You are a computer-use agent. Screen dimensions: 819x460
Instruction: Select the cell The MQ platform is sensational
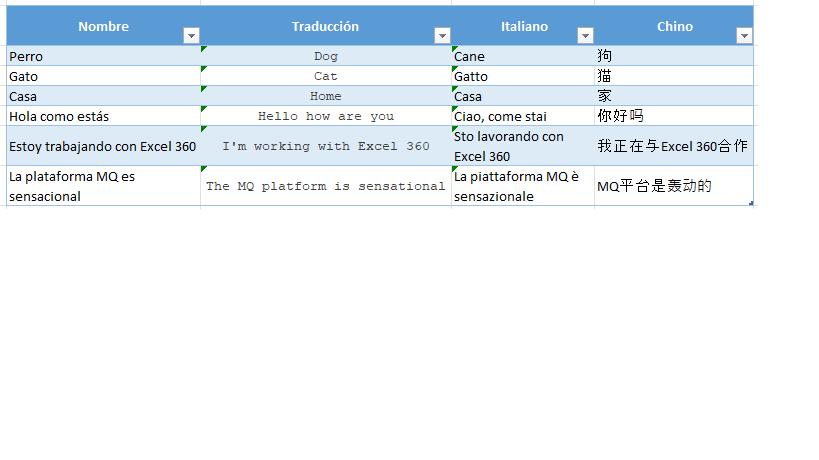tap(326, 186)
